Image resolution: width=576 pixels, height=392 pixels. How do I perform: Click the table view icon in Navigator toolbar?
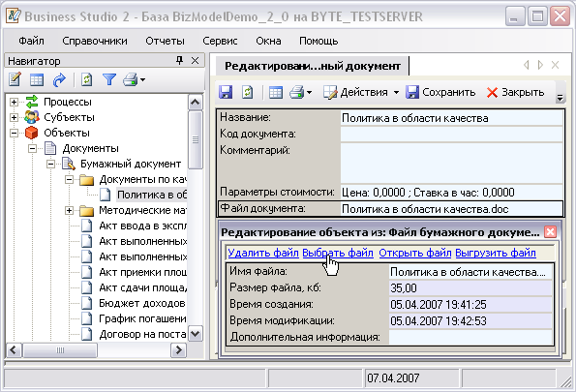[x=37, y=79]
